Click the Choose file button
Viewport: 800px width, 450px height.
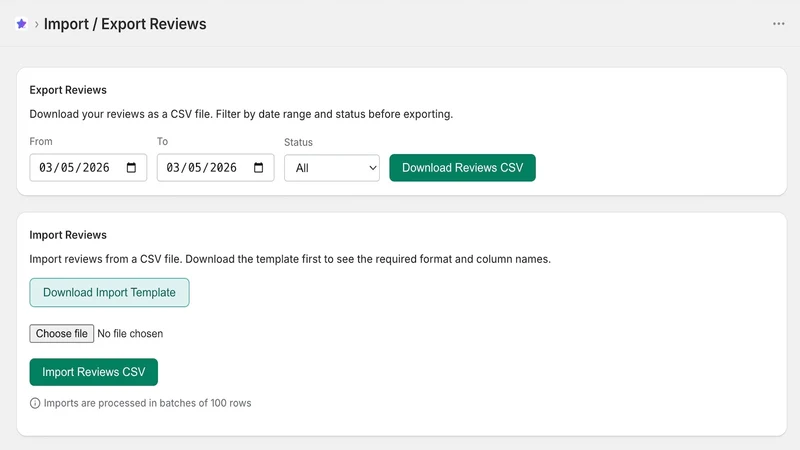pos(62,334)
